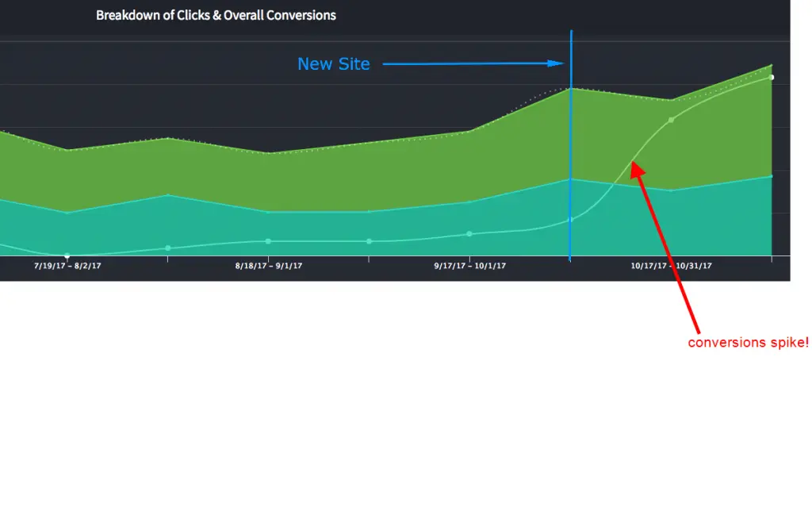Click the conversions line point above 8/18/17 label
Image resolution: width=812 pixels, height=507 pixels.
pos(268,241)
